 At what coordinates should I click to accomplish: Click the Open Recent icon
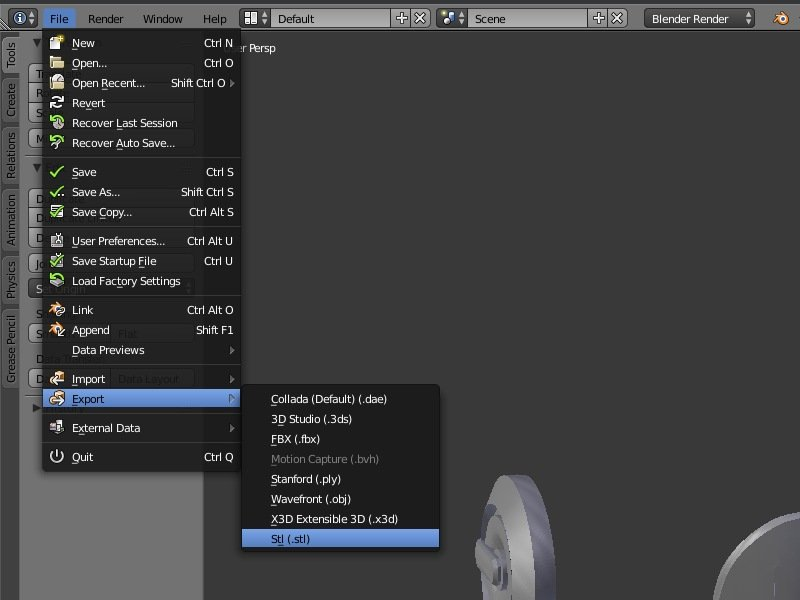tap(57, 82)
